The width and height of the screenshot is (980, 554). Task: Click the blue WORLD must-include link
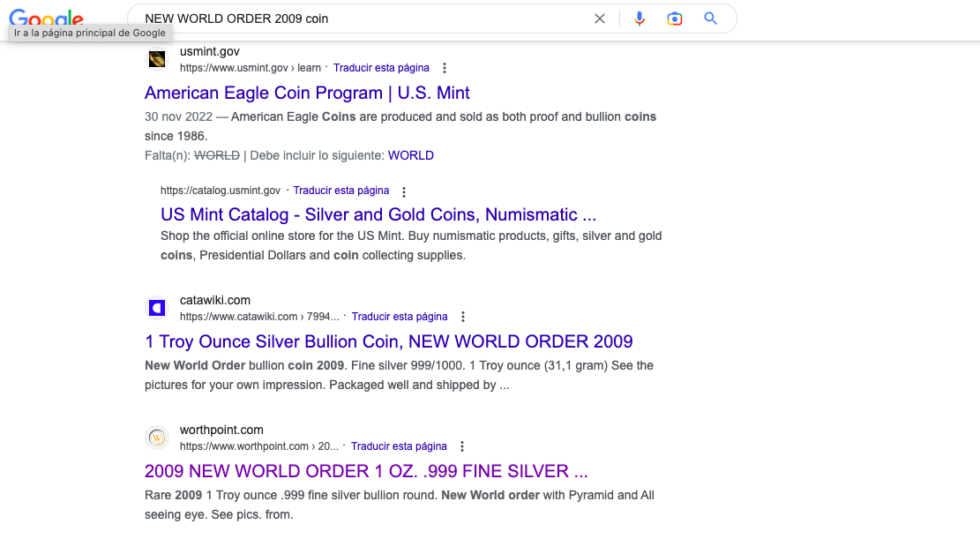pos(411,155)
